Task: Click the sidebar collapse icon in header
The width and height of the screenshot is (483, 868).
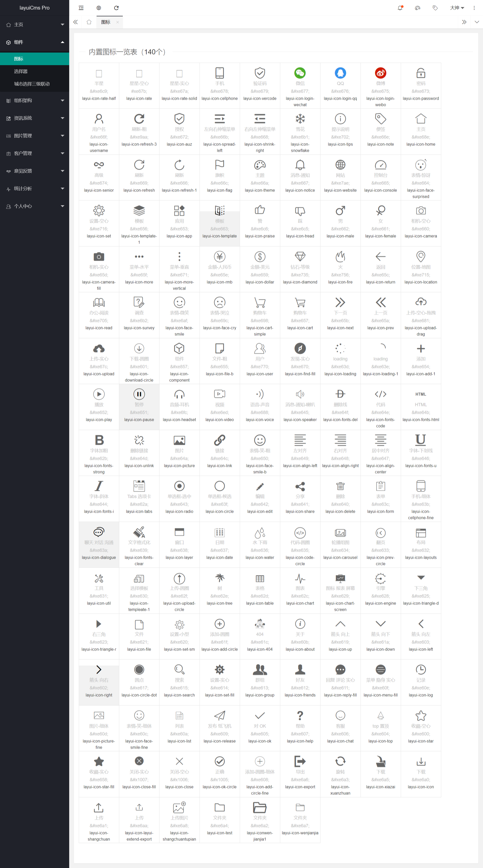Action: pos(81,8)
